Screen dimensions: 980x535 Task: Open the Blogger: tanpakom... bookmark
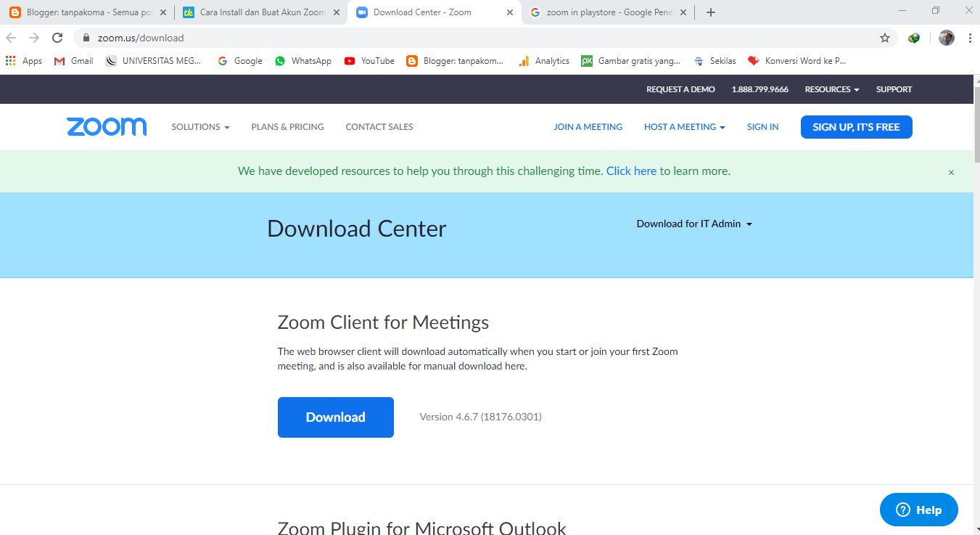(455, 61)
